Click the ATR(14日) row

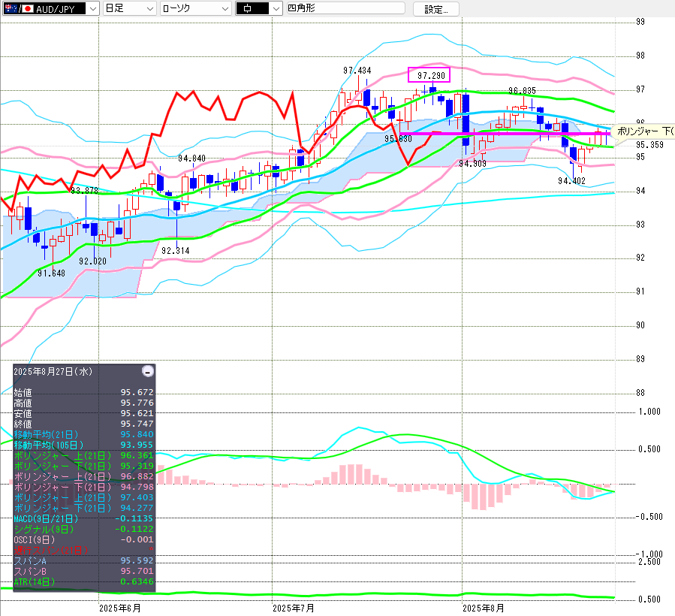[83, 581]
